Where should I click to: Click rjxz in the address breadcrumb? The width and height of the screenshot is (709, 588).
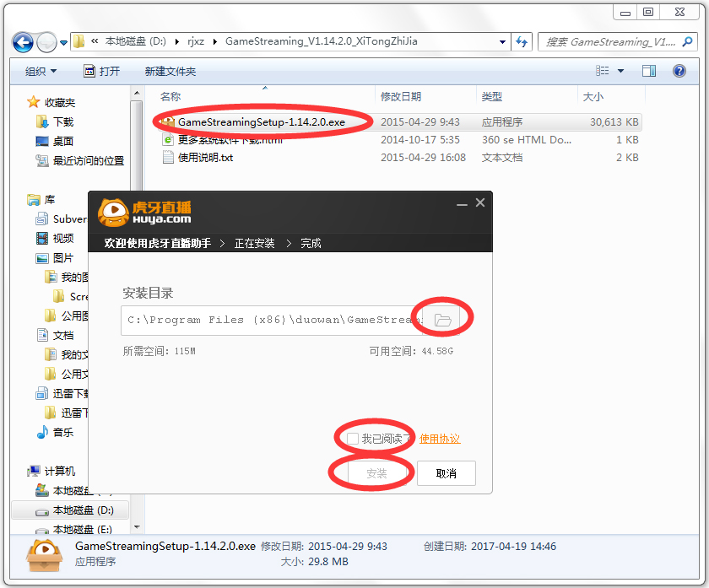pos(196,41)
